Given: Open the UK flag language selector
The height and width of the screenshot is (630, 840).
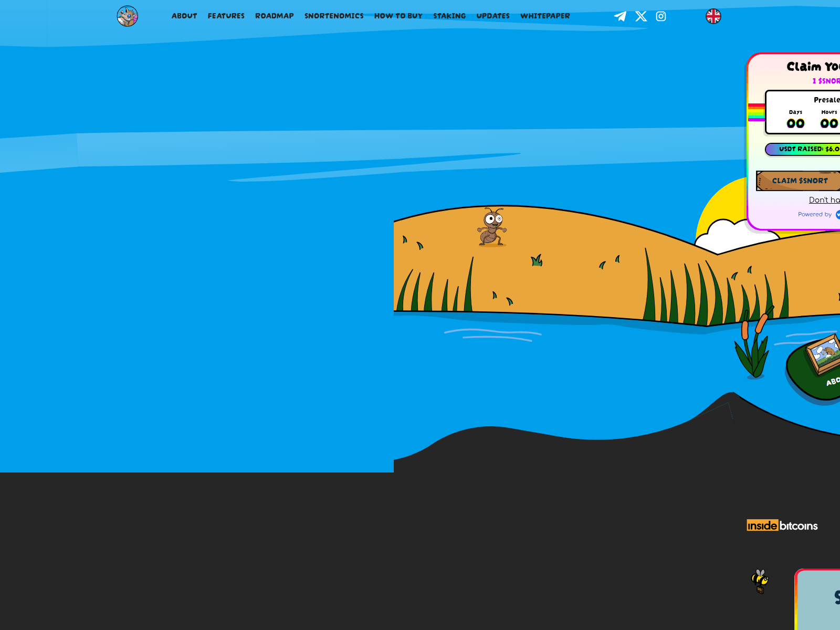Looking at the screenshot, I should 713,16.
